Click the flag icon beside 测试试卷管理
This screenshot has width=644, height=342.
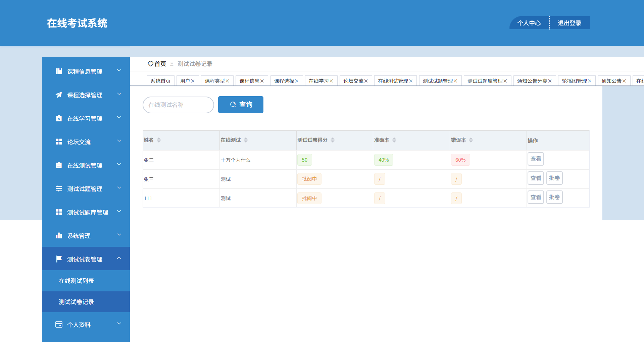coord(59,259)
